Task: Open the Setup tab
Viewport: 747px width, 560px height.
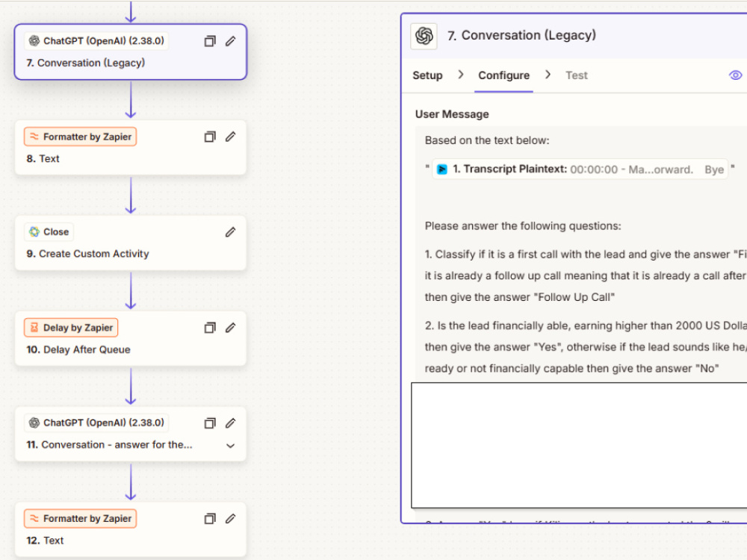Action: [x=427, y=75]
